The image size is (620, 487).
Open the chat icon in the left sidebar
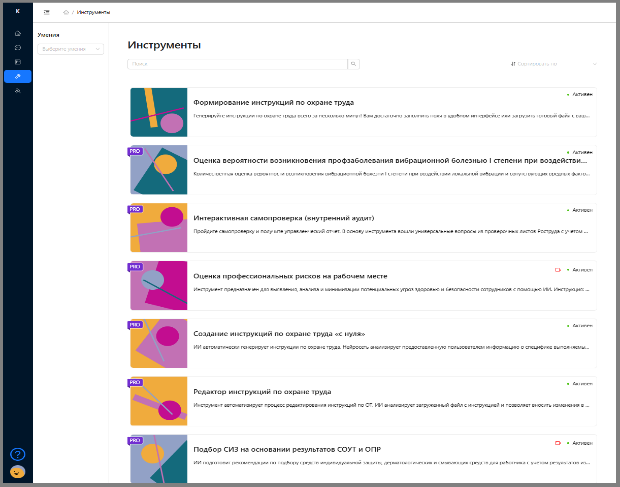[x=17, y=48]
